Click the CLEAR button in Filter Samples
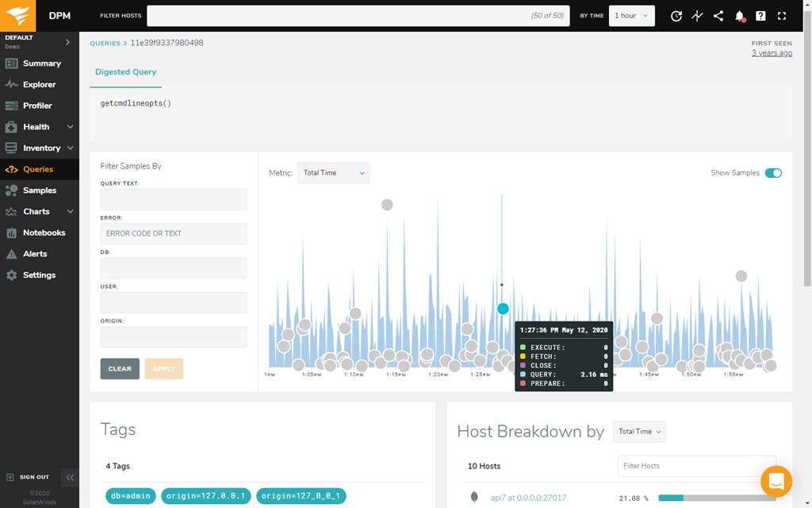812x508 pixels. pyautogui.click(x=120, y=368)
